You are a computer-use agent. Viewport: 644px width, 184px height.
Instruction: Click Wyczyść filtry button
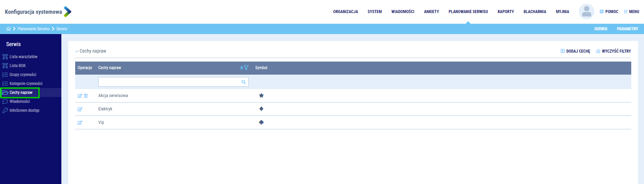613,51
